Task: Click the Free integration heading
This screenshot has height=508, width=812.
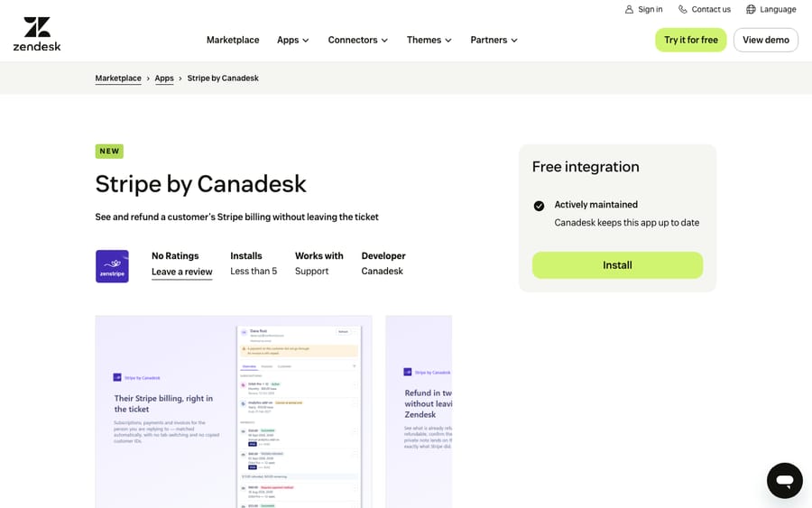Action: pyautogui.click(x=586, y=167)
